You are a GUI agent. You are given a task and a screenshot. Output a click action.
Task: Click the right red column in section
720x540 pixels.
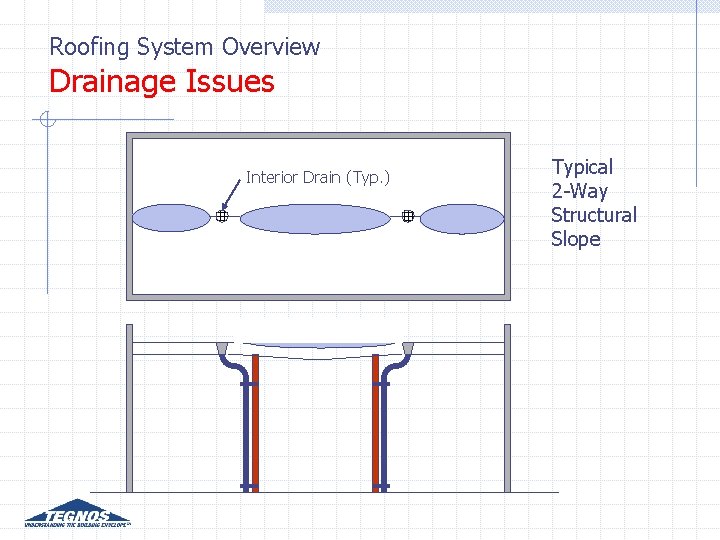pos(376,423)
